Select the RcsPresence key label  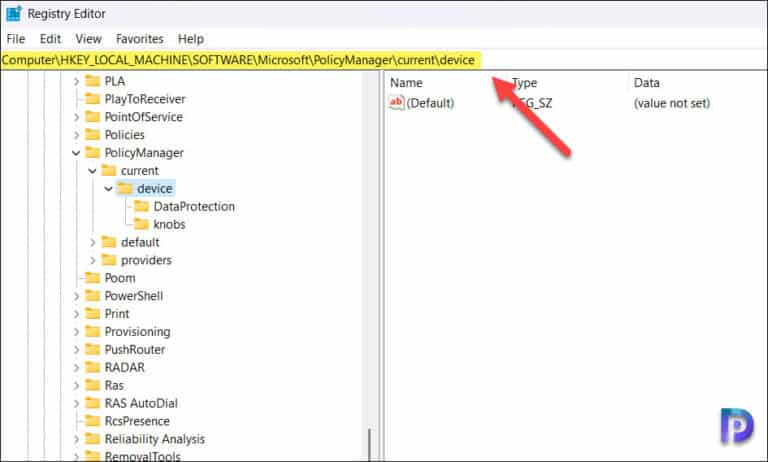[x=137, y=421]
